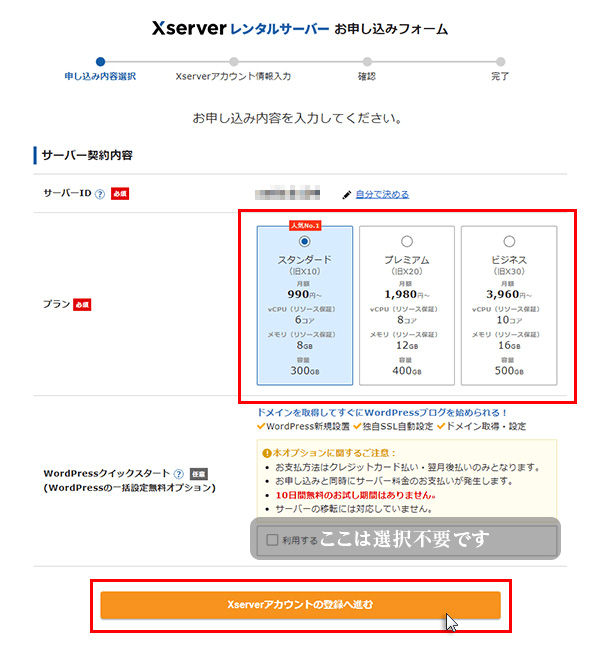Image resolution: width=600 pixels, height=646 pixels.
Task: Click the 申し込み内容選択 step label
Action: [x=100, y=77]
